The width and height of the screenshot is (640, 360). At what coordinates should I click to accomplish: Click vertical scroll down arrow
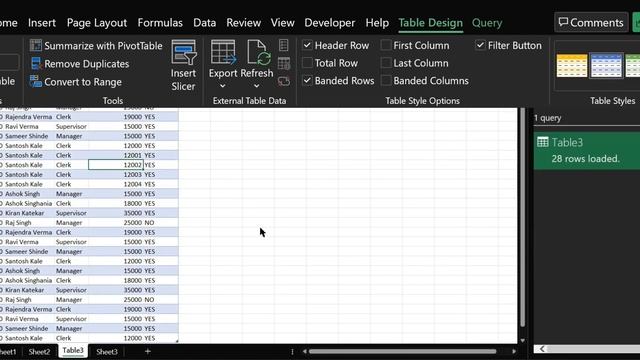(x=522, y=340)
